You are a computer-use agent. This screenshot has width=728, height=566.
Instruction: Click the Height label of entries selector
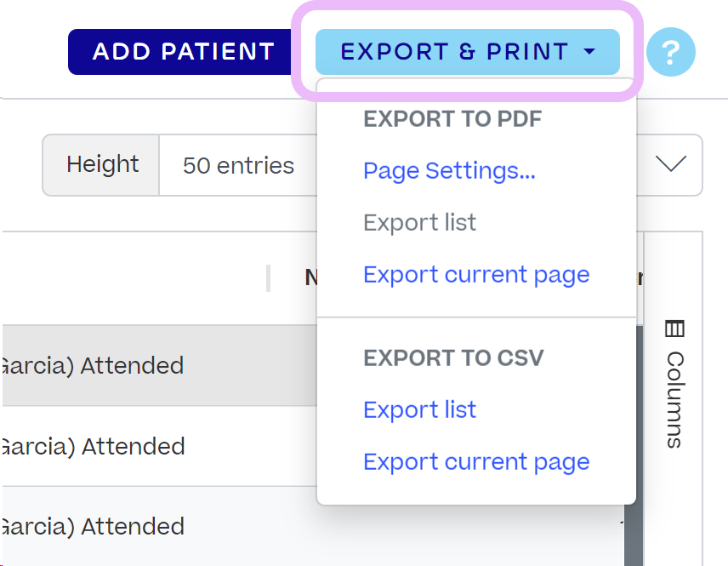tap(102, 165)
